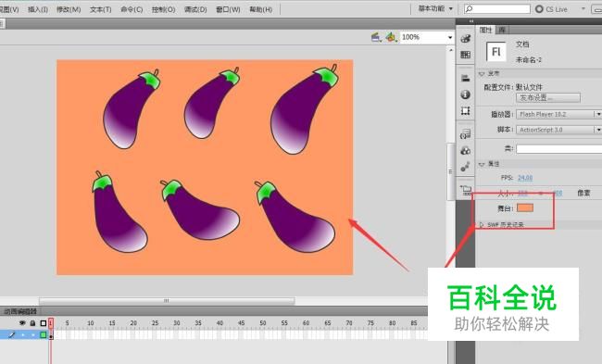Click the 发布设置... button
Screen dimensions: 602x364
point(548,98)
